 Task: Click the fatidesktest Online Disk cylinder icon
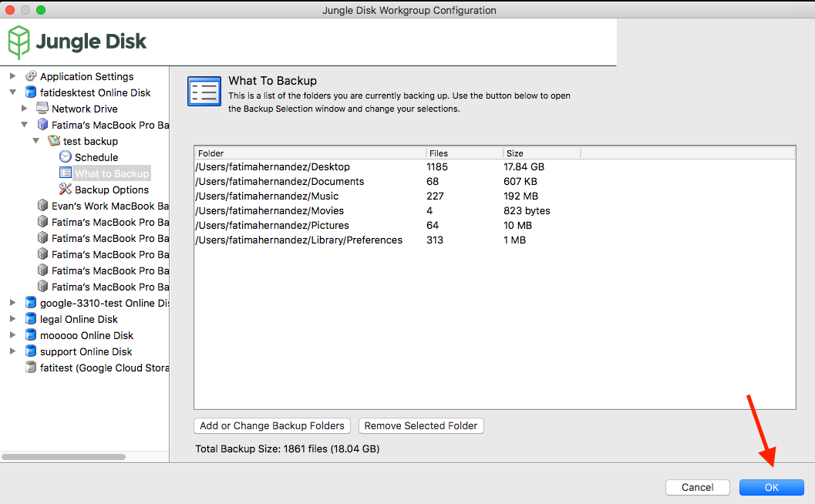(x=31, y=92)
